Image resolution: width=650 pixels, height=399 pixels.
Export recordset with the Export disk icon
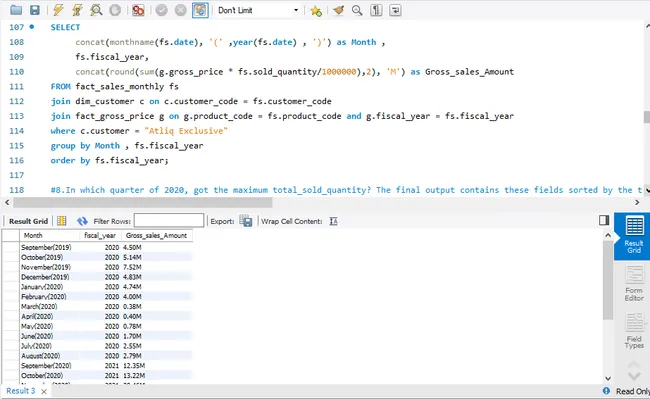[x=246, y=221]
